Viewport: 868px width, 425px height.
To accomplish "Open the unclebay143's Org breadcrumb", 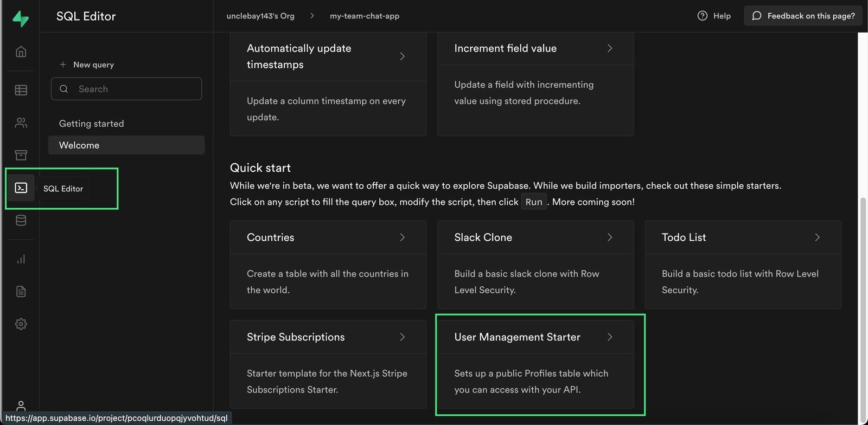I will point(261,16).
